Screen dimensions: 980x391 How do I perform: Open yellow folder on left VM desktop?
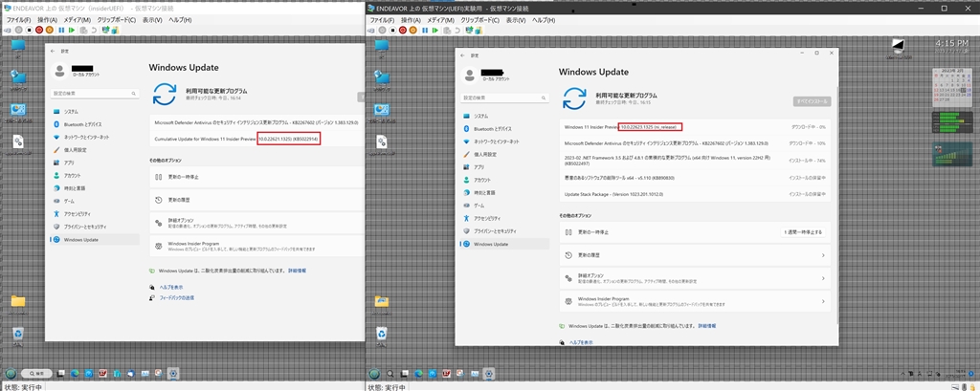[x=18, y=302]
